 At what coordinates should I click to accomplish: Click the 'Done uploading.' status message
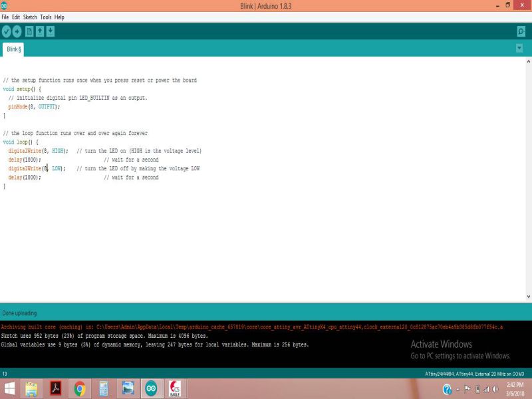point(20,313)
